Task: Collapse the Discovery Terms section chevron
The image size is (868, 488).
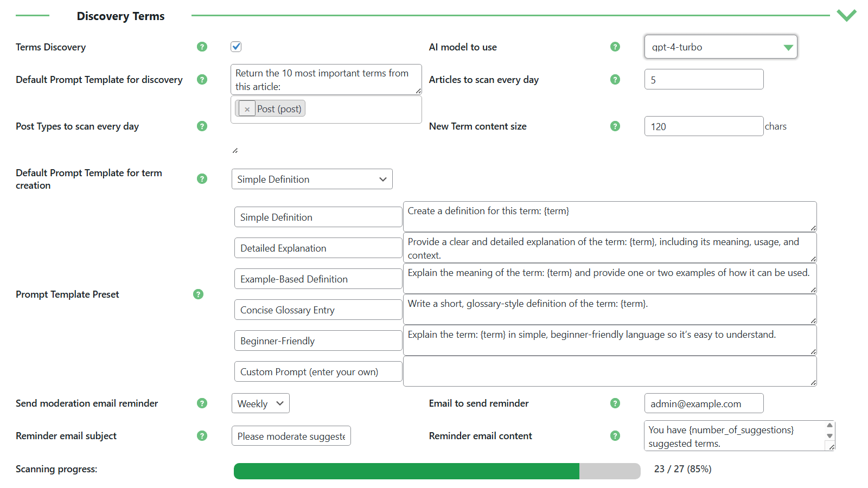Action: pos(846,15)
